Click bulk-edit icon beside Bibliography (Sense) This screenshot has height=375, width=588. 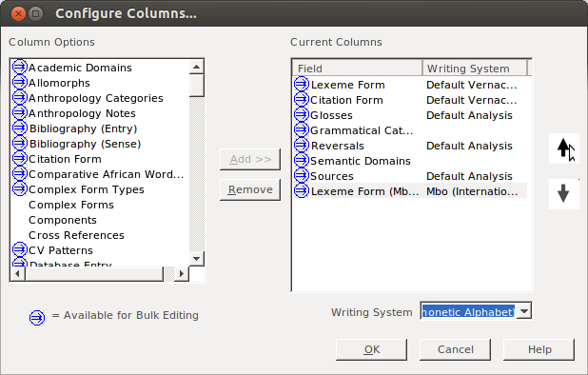click(x=19, y=144)
